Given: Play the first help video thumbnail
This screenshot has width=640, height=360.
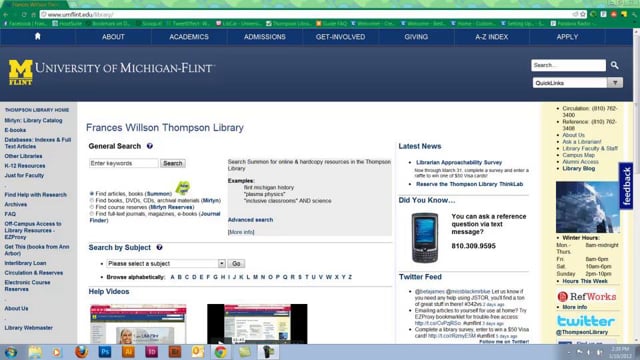Looking at the screenshot, I should pyautogui.click(x=138, y=324).
